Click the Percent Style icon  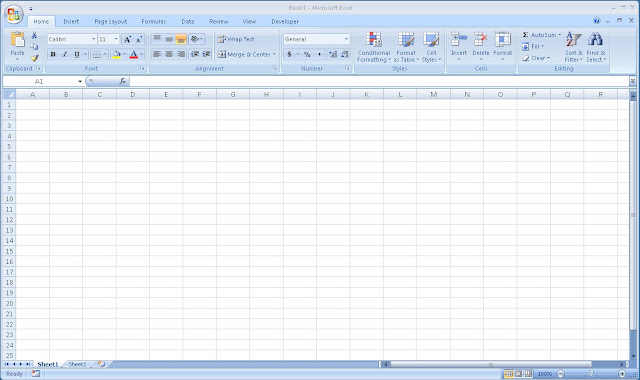(x=307, y=54)
